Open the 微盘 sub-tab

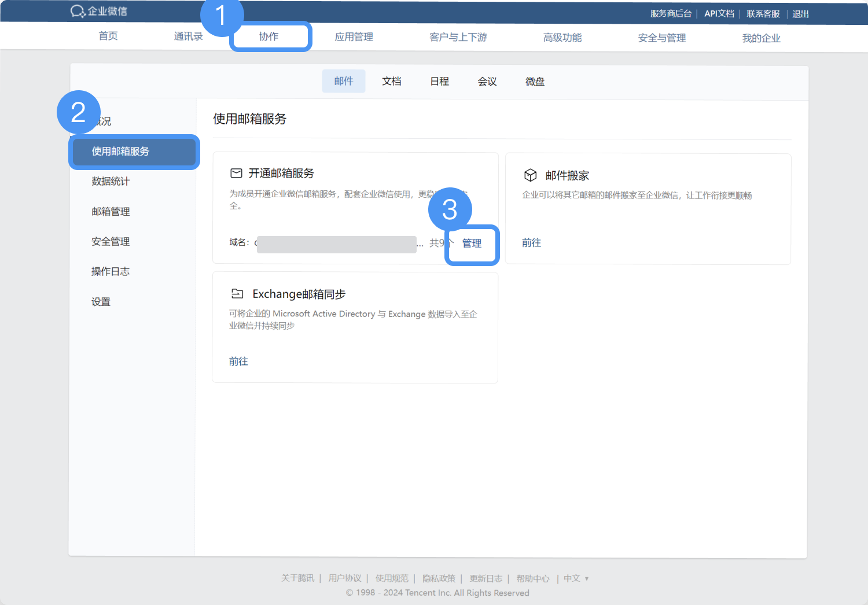[535, 82]
